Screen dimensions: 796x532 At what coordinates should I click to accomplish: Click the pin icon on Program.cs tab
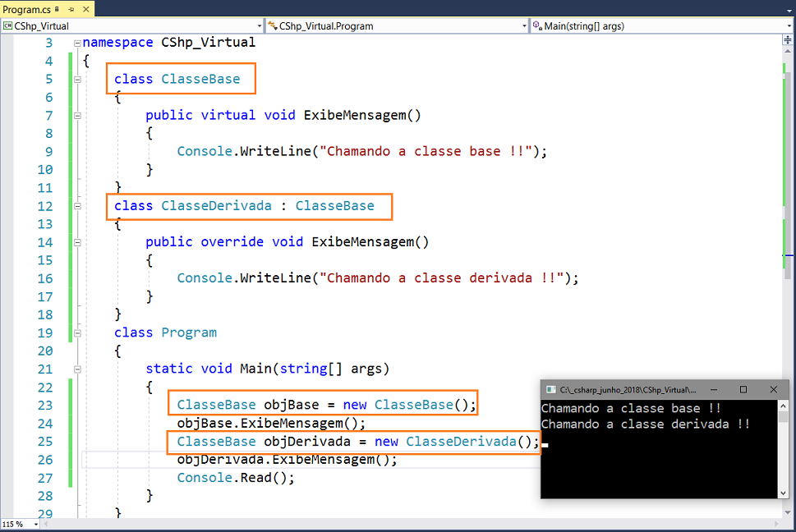[71, 10]
